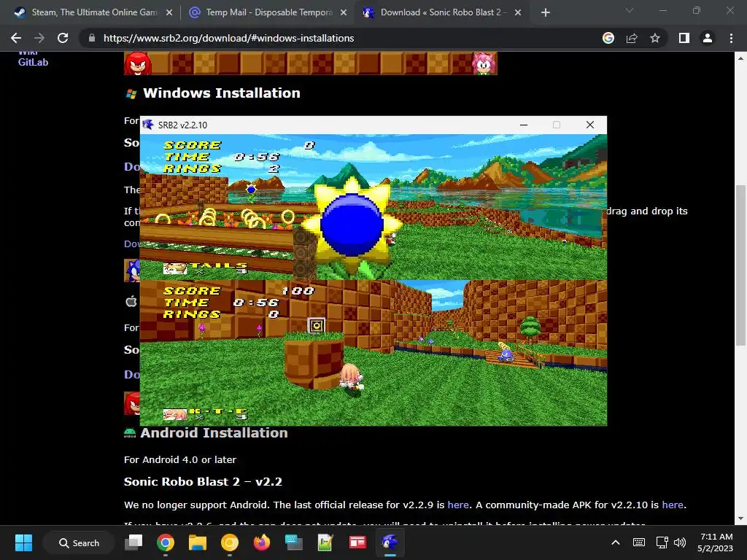
Task: Click the scrollbar up arrow
Action: (740, 58)
